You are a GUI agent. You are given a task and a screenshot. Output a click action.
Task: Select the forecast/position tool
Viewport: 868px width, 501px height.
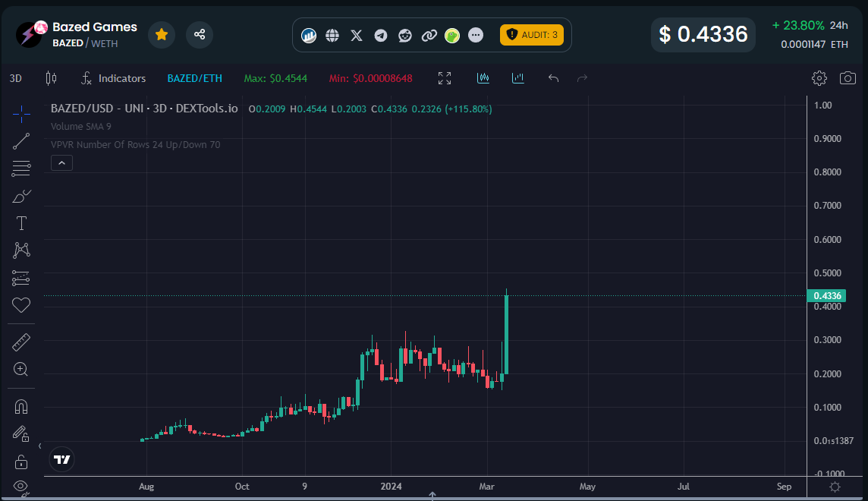pyautogui.click(x=21, y=278)
